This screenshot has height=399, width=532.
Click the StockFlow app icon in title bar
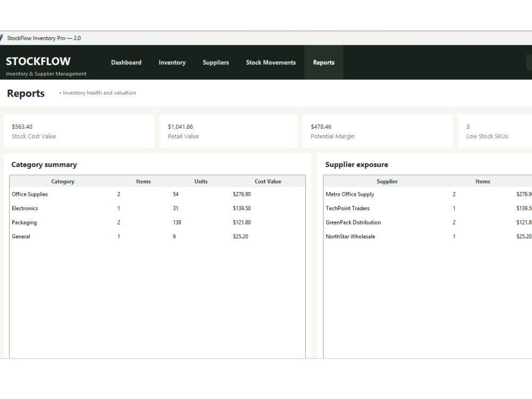tap(2, 38)
